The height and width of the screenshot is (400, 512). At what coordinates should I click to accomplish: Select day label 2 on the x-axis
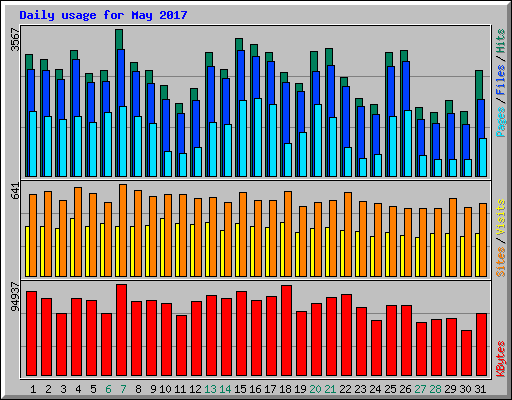(x=48, y=389)
